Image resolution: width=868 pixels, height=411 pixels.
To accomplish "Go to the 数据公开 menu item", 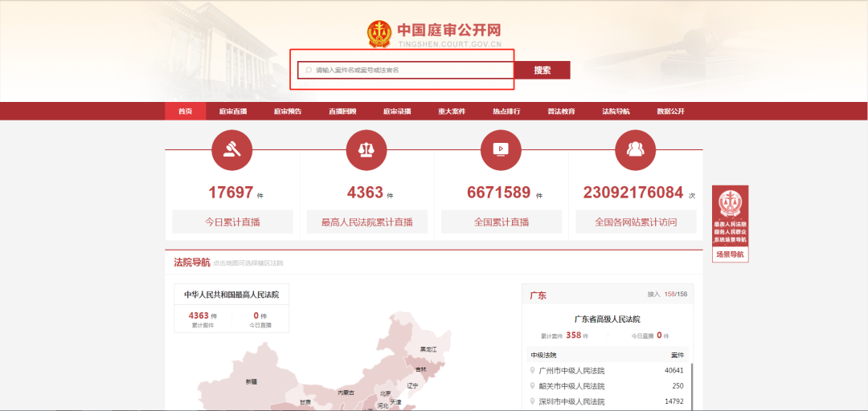I will (x=671, y=112).
